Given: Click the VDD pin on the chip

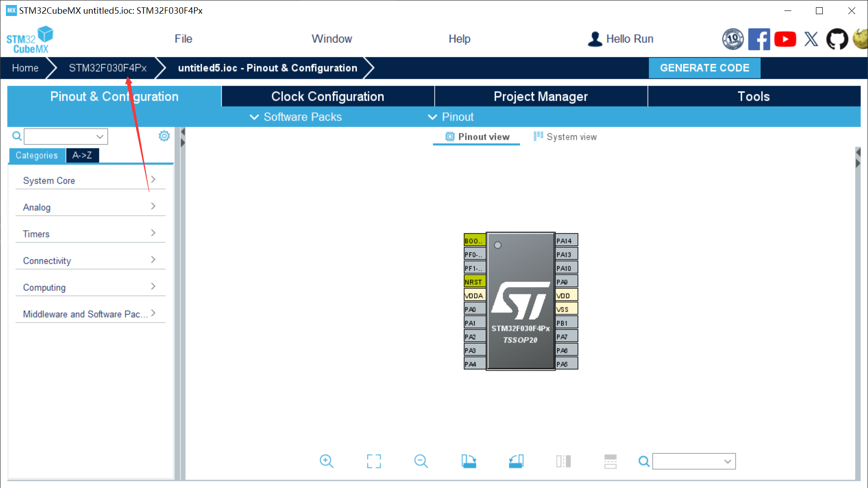Looking at the screenshot, I should coord(566,295).
